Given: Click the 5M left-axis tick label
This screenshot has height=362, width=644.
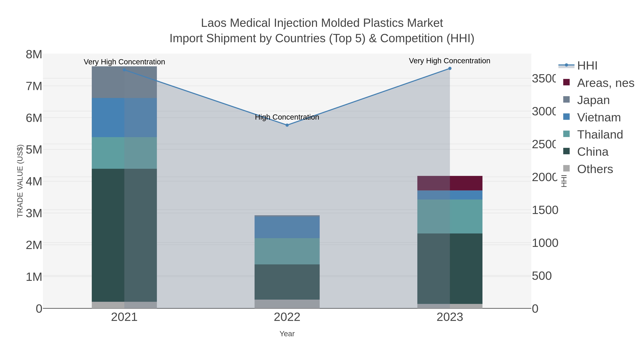Looking at the screenshot, I should click(x=34, y=150).
